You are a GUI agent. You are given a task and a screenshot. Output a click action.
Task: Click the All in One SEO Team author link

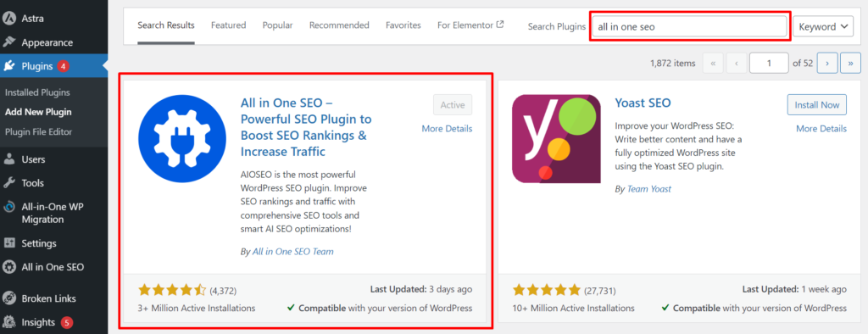[x=292, y=252]
